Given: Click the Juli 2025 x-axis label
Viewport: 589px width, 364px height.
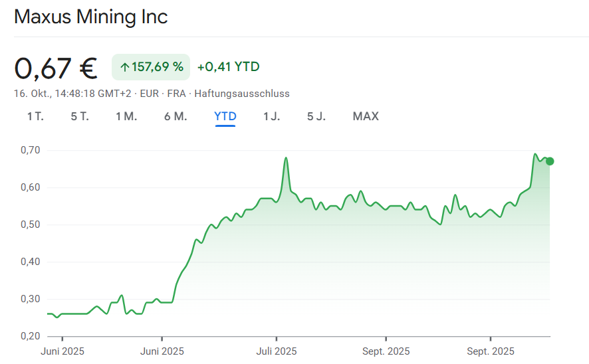Looking at the screenshot, I should coord(276,351).
